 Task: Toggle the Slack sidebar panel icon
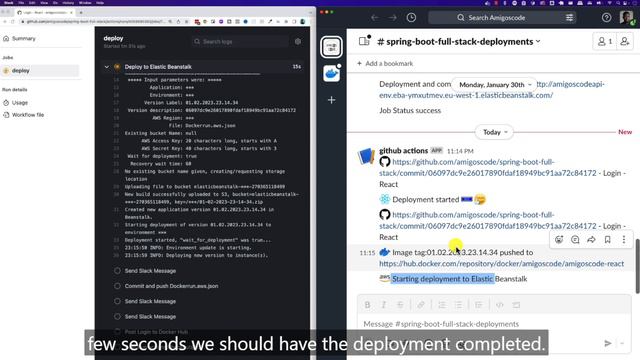click(x=364, y=41)
